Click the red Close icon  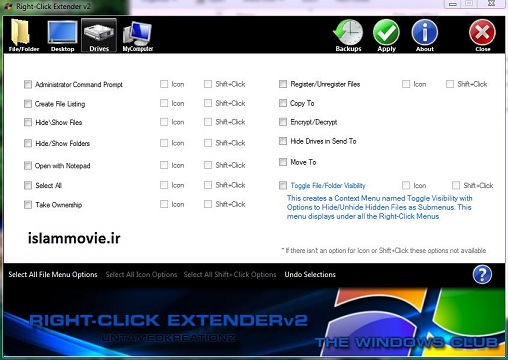482,36
